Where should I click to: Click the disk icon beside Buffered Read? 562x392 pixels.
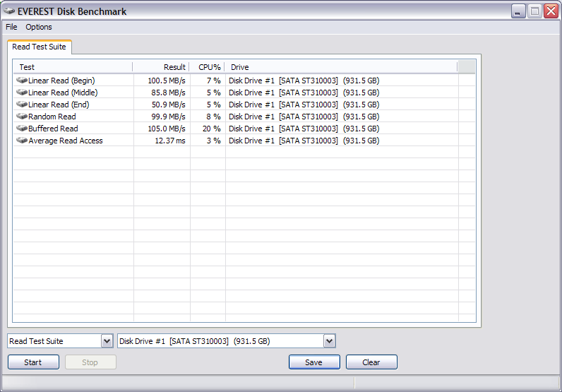pyautogui.click(x=22, y=129)
